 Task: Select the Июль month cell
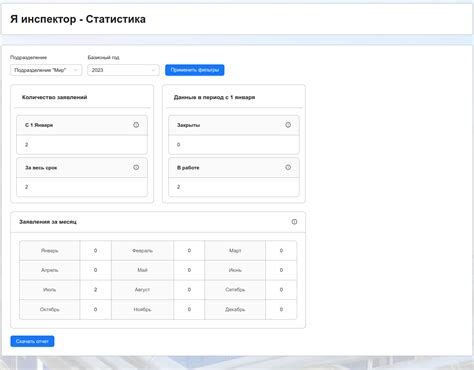(x=50, y=290)
